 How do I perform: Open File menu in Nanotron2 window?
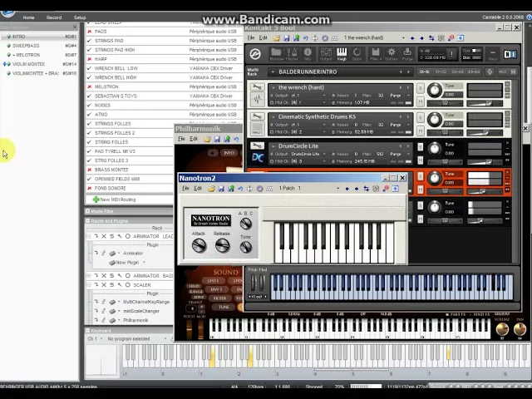pos(186,189)
